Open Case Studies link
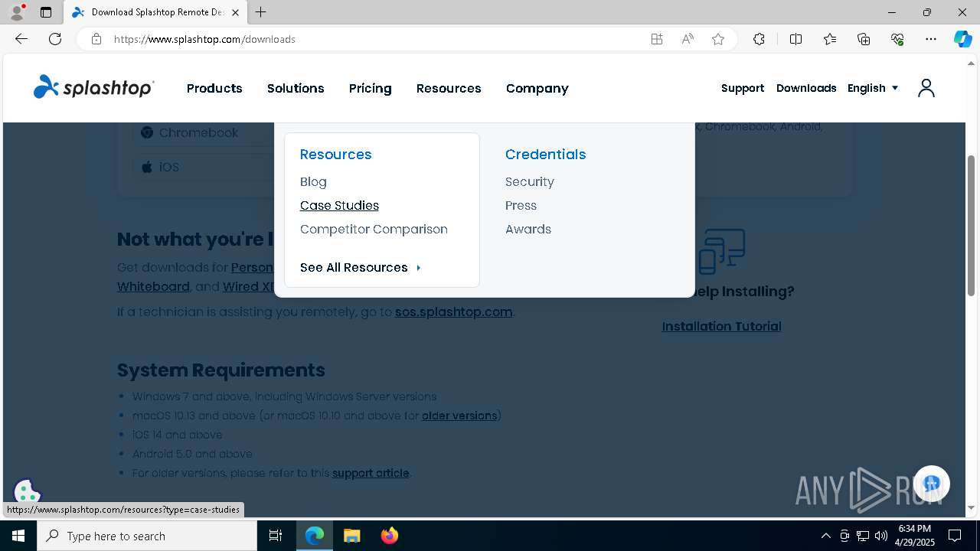This screenshot has width=980, height=551. tap(339, 205)
